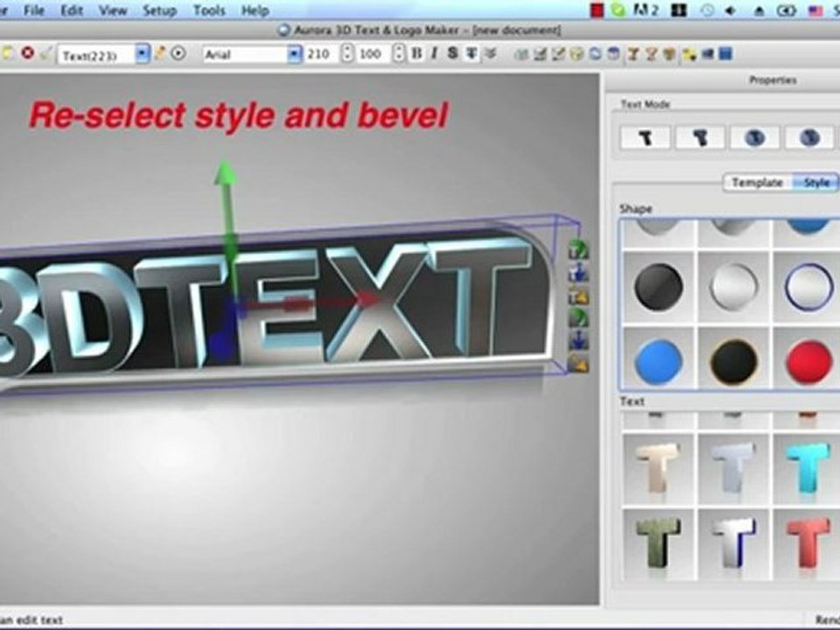Viewport: 840px width, 630px height.
Task: Select the third Text Mode button
Action: point(755,137)
